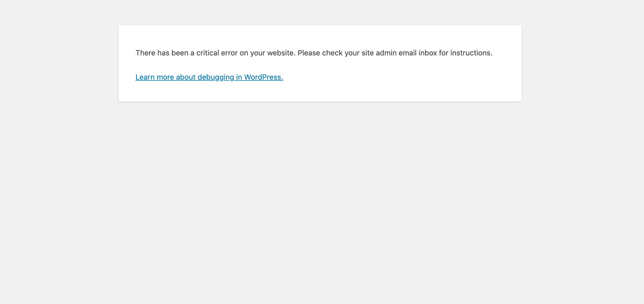The image size is (644, 304).
Task: Open the debugging in WordPress link
Action: pyautogui.click(x=209, y=77)
